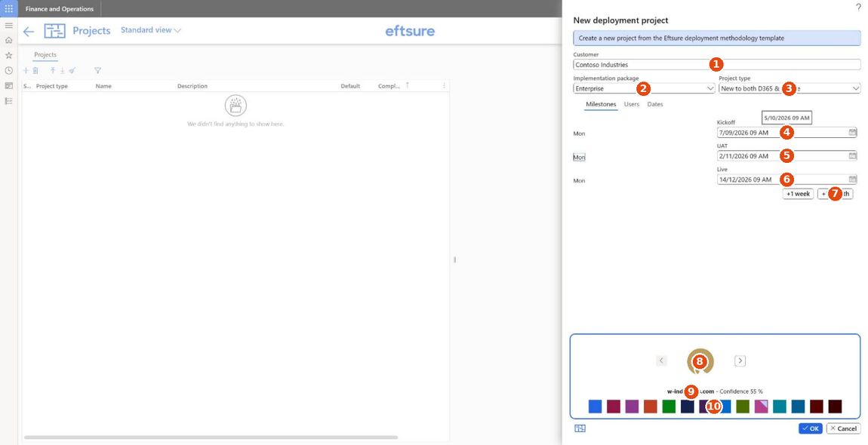Click the Finance and Operations title tab
Screen dimensions: 868x445
pos(60,9)
